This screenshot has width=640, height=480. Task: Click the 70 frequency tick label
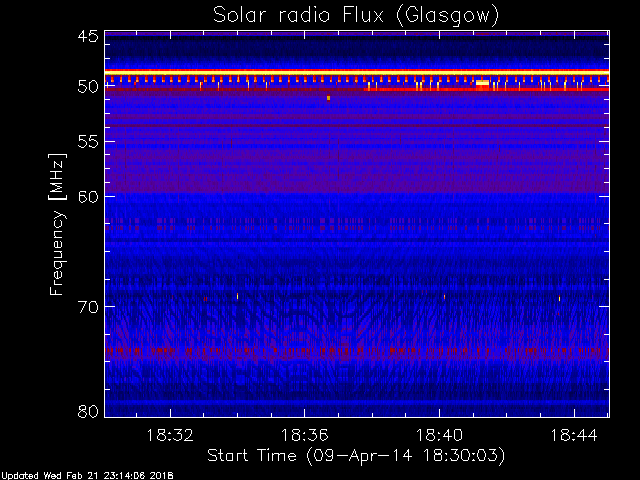click(88, 307)
